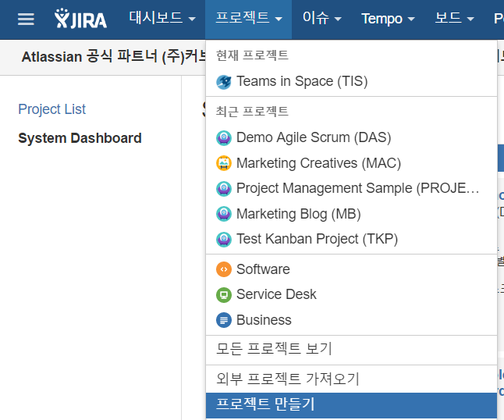This screenshot has width=504, height=420.
Task: Select Teams in Space (TIS) project
Action: pyautogui.click(x=351, y=82)
